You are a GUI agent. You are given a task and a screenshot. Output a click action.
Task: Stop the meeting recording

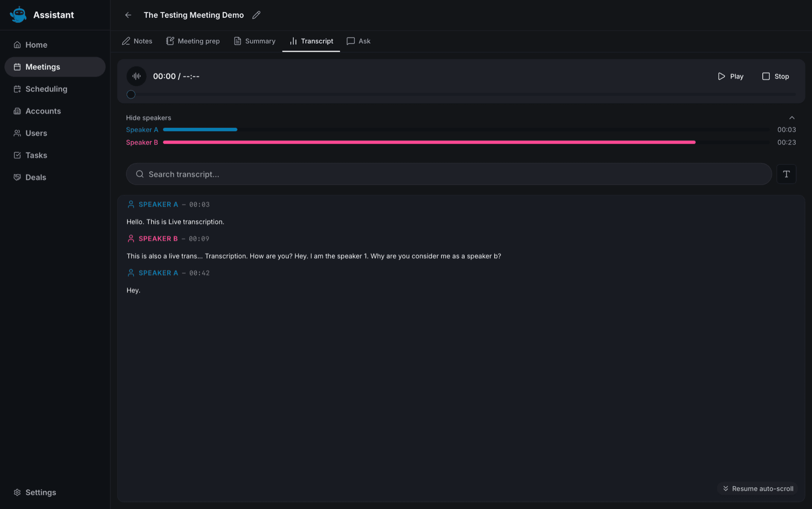[x=775, y=76]
